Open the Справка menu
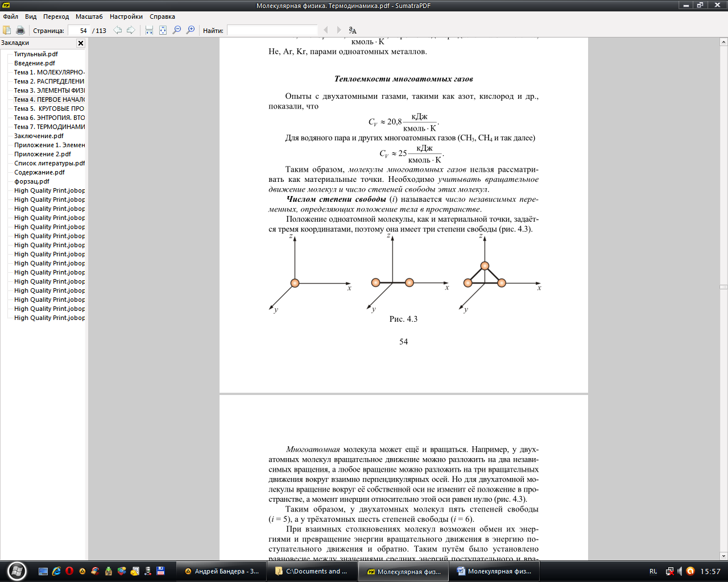This screenshot has width=728, height=582. (x=162, y=16)
